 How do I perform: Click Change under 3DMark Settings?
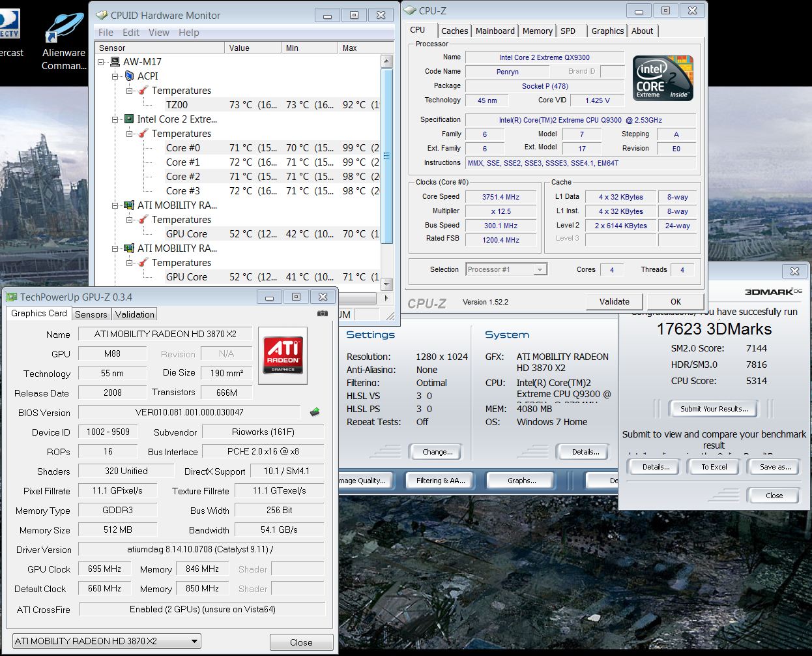coord(437,452)
